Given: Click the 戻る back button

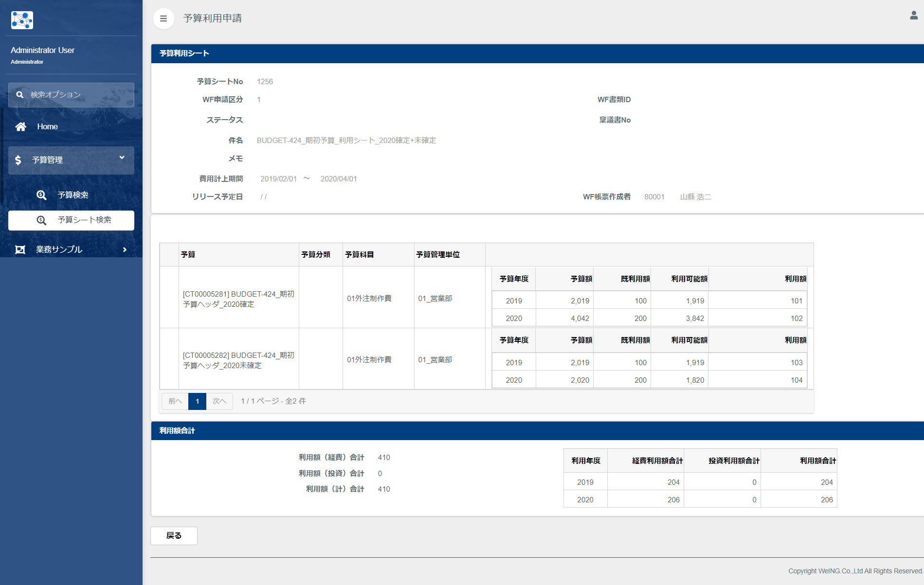Looking at the screenshot, I should [174, 535].
